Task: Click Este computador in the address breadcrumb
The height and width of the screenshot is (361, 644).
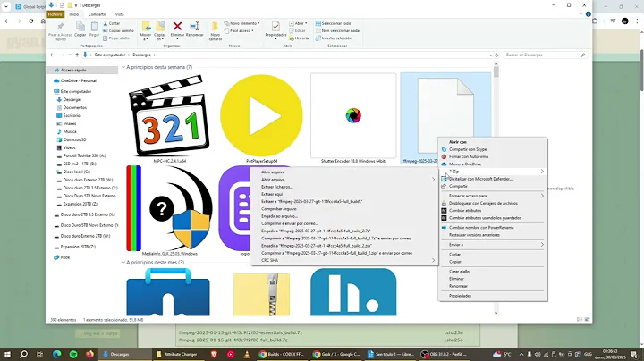Action: [x=110, y=55]
